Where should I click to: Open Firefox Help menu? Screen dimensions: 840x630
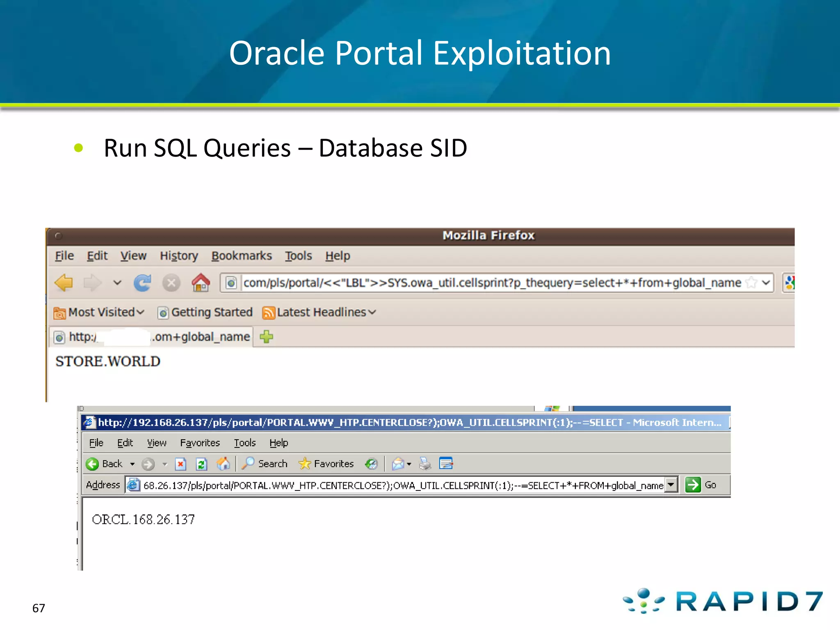338,256
